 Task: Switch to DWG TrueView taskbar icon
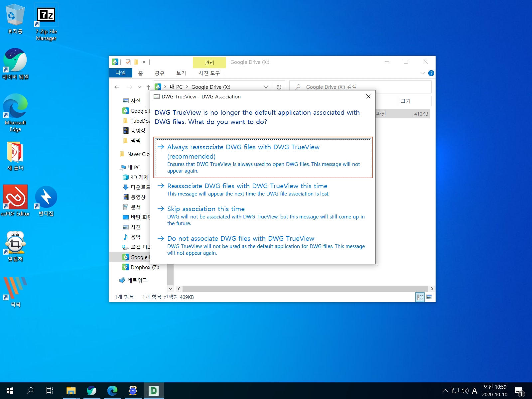pos(154,391)
